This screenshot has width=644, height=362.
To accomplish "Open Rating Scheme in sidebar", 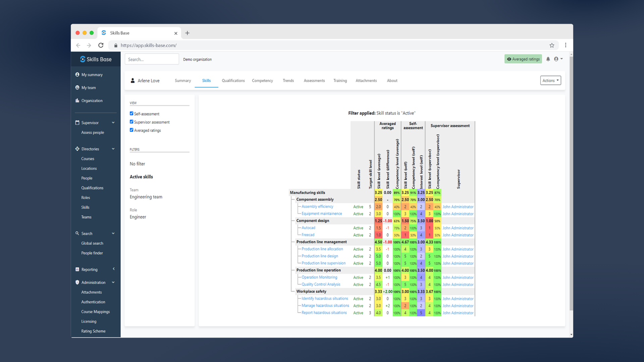I will tap(93, 331).
